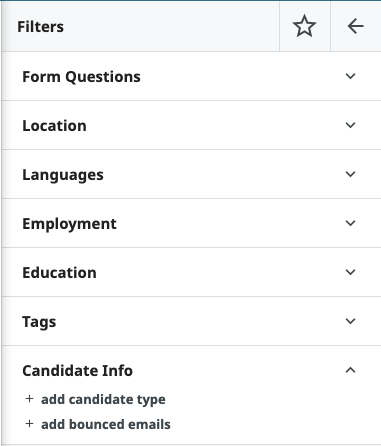Open the Location filter heading
Image resolution: width=381 pixels, height=446 pixels.
tap(54, 126)
